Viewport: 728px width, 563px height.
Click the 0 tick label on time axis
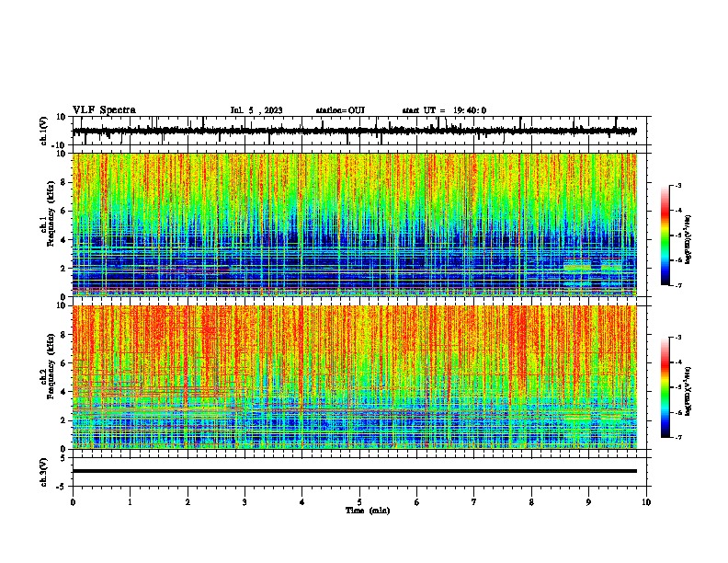coord(73,502)
